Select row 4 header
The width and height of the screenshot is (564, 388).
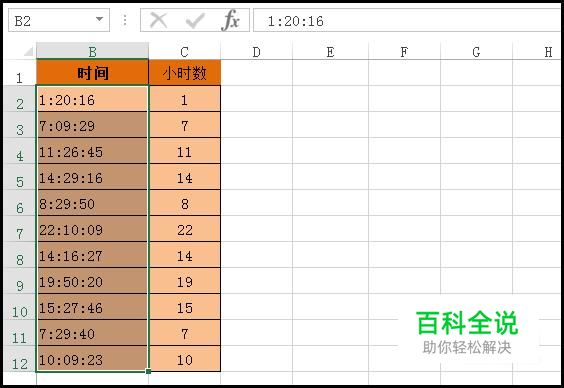19,151
